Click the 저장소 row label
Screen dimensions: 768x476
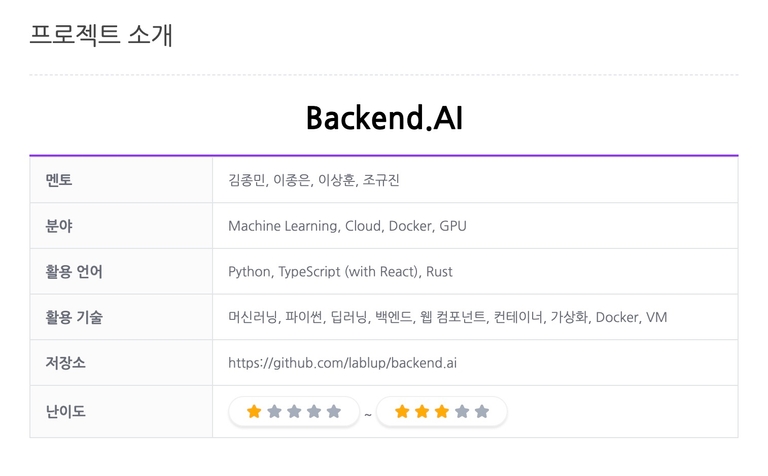(x=65, y=362)
